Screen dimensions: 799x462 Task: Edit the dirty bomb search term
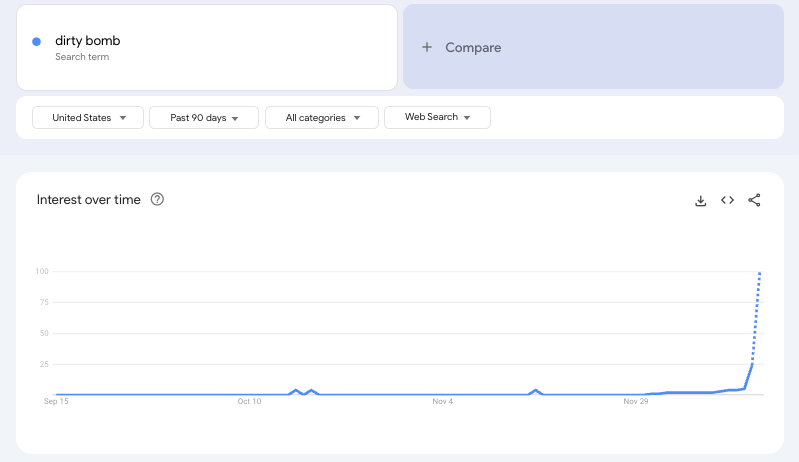pyautogui.click(x=88, y=41)
